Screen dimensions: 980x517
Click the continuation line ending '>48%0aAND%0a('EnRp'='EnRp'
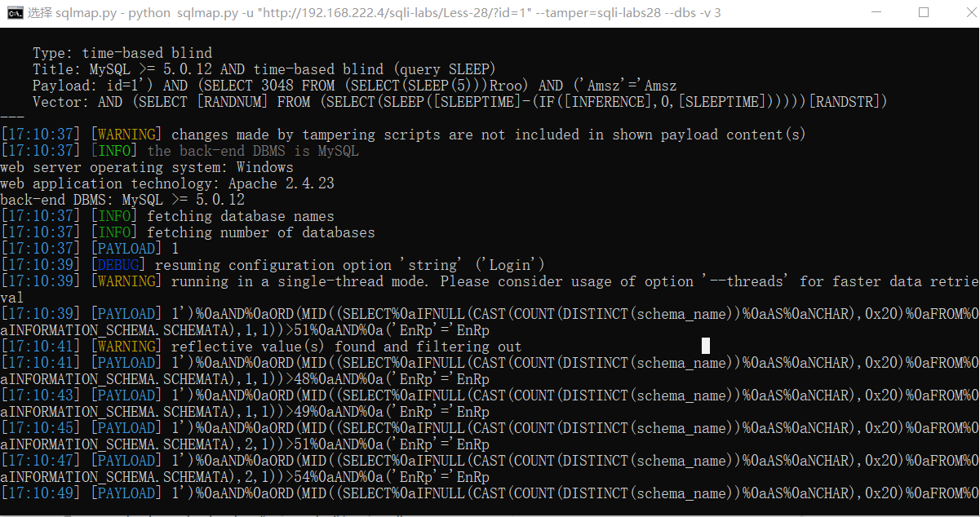click(245, 379)
